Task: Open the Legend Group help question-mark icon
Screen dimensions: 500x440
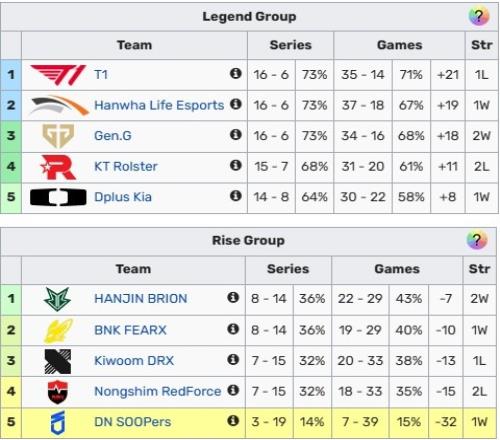Action: pyautogui.click(x=479, y=16)
